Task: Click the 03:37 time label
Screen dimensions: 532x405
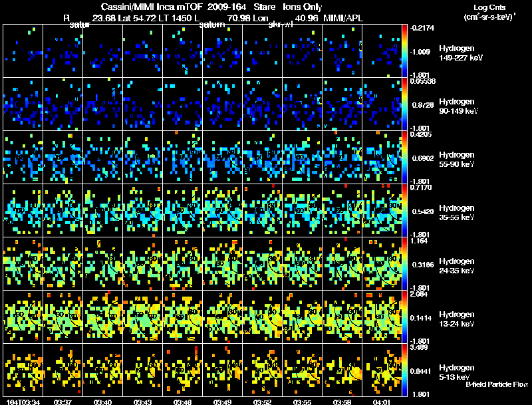Action: point(63,402)
